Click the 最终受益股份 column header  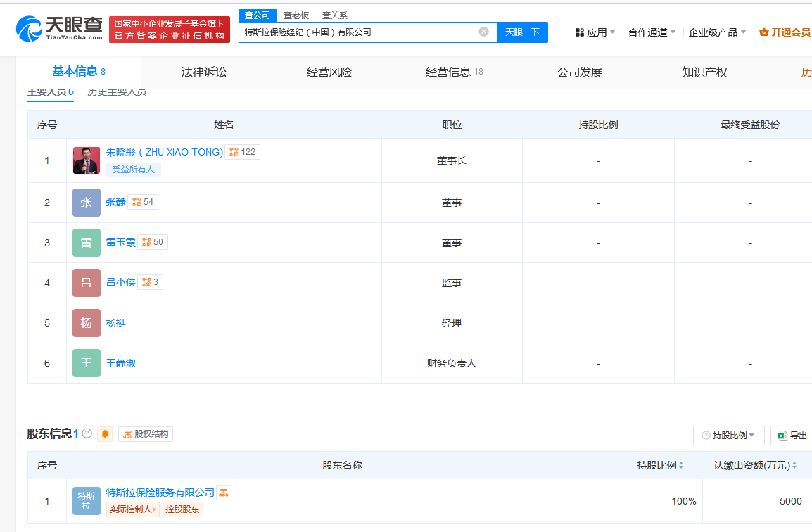tap(750, 125)
